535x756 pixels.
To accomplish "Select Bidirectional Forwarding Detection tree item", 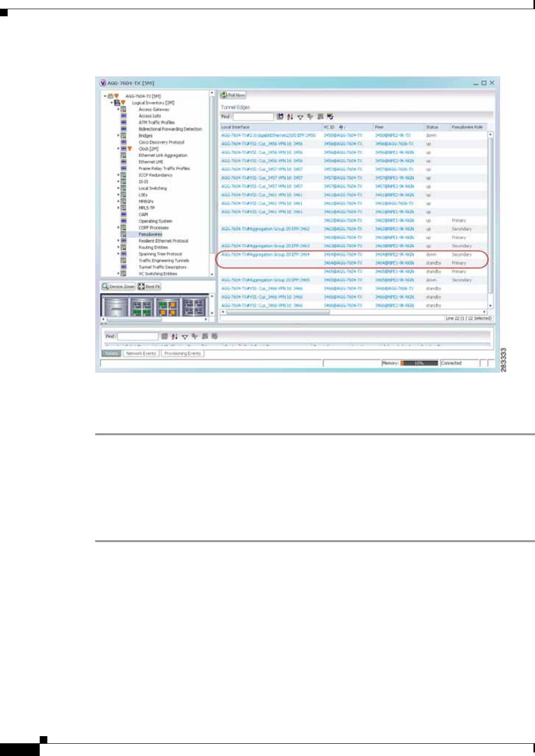I will pos(170,129).
